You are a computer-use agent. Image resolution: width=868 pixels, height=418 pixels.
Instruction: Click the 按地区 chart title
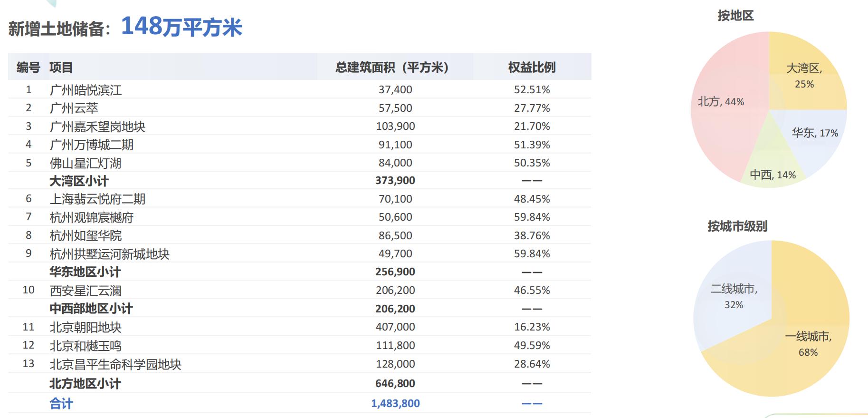[x=735, y=16]
